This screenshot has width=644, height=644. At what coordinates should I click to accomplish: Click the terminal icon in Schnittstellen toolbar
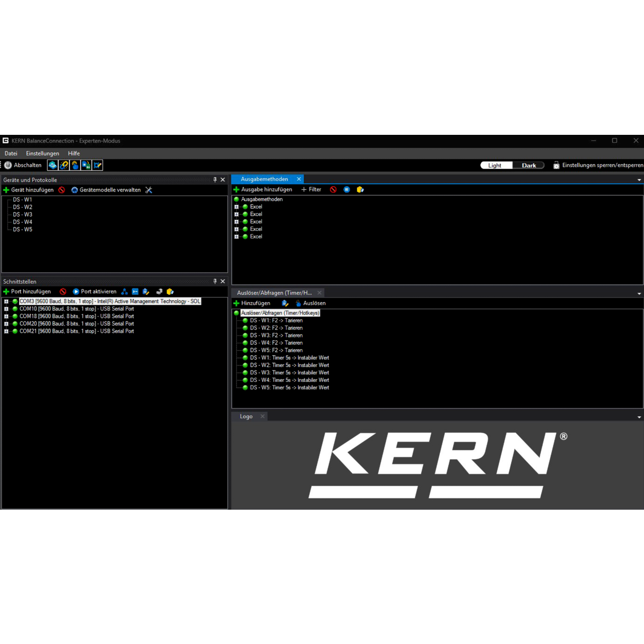point(135,291)
